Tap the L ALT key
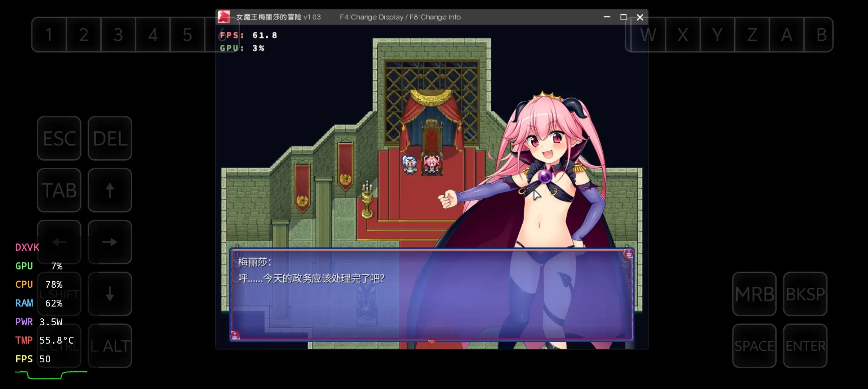The height and width of the screenshot is (389, 868). [x=110, y=346]
